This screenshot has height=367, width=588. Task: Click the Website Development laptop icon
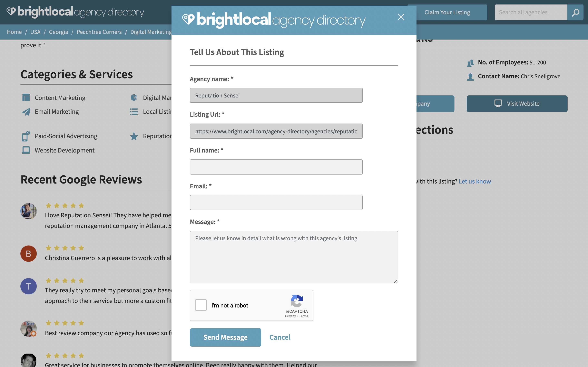[26, 150]
